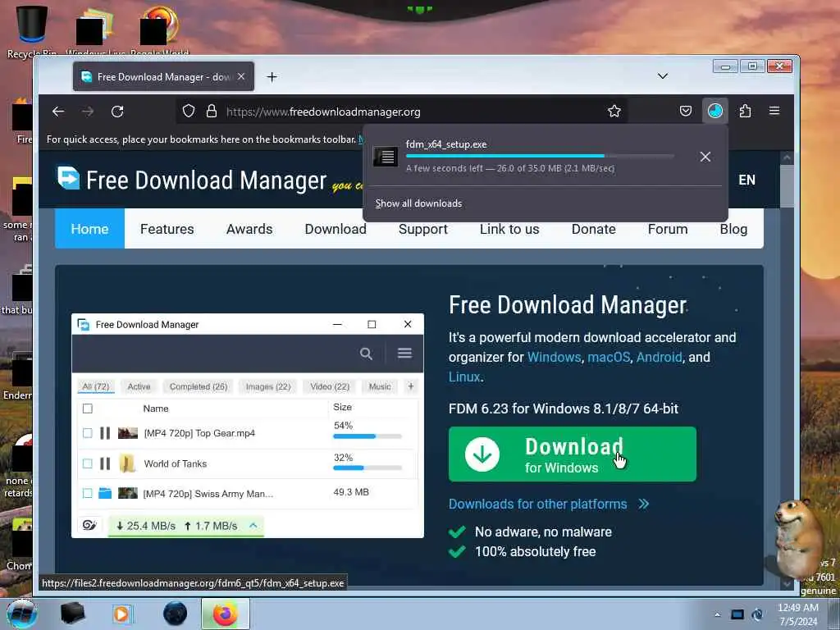840x630 pixels.
Task: Click the Top Gear.mp4 54% progress bar
Action: (x=367, y=436)
